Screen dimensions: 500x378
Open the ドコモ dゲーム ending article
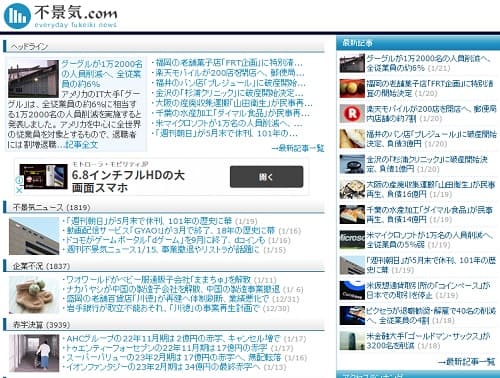(166, 240)
